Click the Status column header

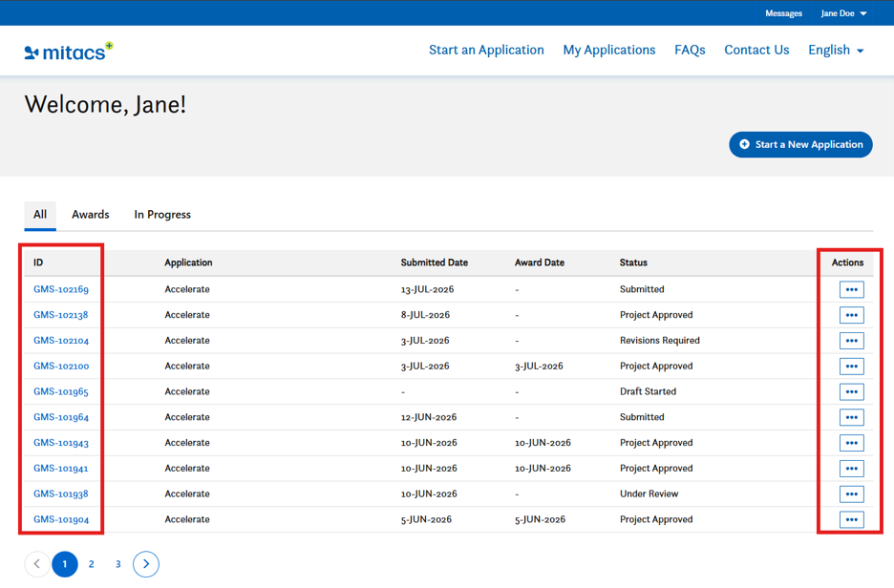(x=633, y=262)
